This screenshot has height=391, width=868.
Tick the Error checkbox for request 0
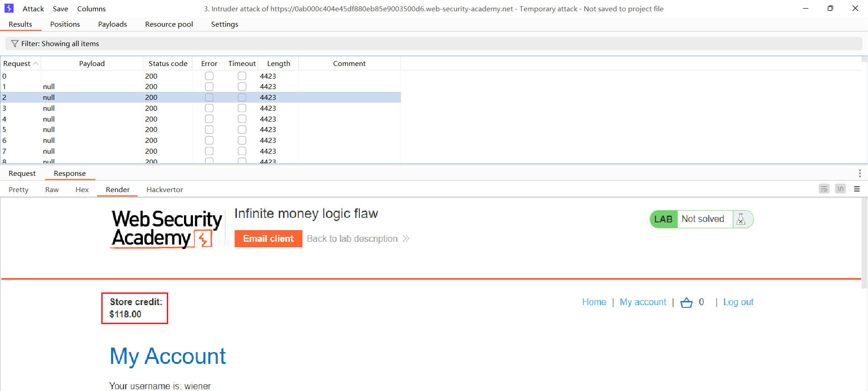click(209, 76)
